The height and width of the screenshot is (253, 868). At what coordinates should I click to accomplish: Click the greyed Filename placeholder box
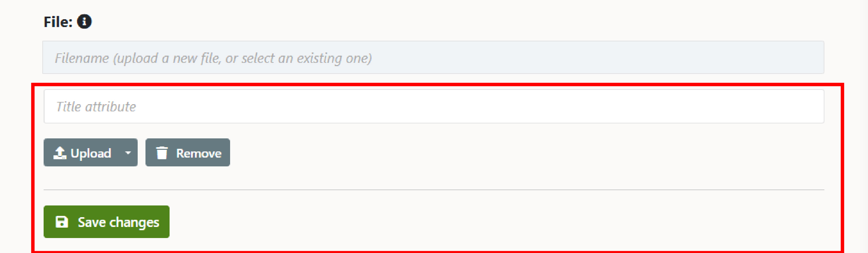point(433,58)
